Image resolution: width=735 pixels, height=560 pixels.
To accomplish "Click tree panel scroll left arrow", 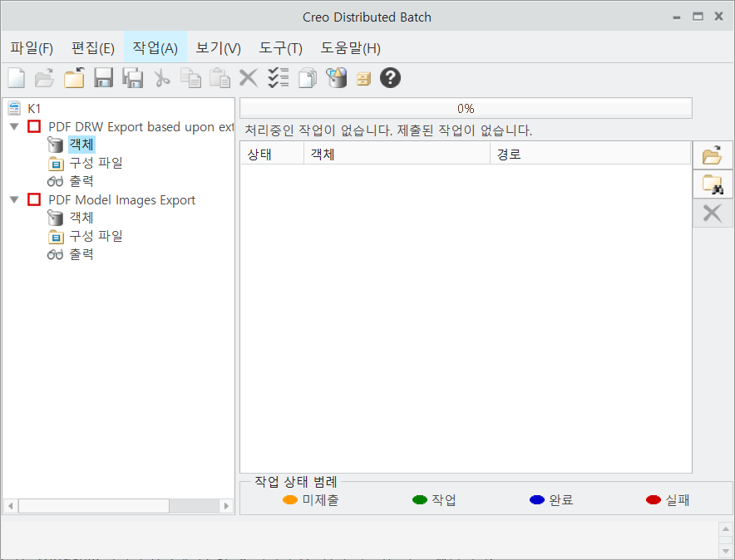I will click(10, 506).
